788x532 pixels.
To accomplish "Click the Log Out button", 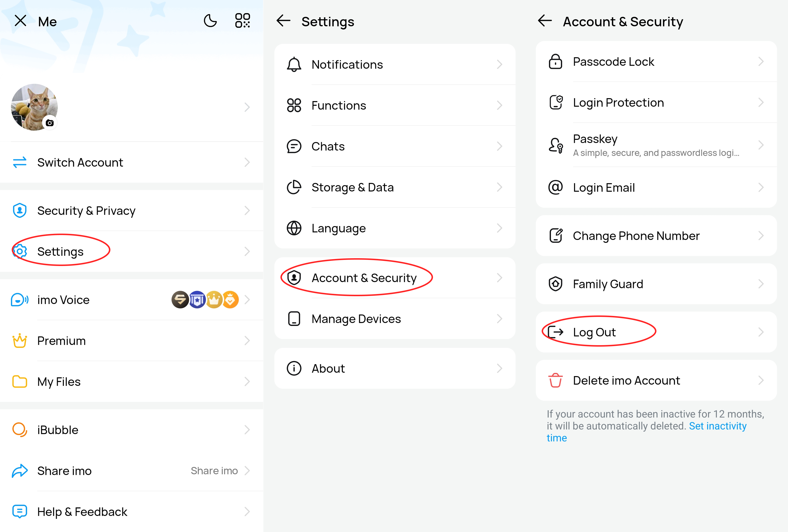I will click(656, 332).
